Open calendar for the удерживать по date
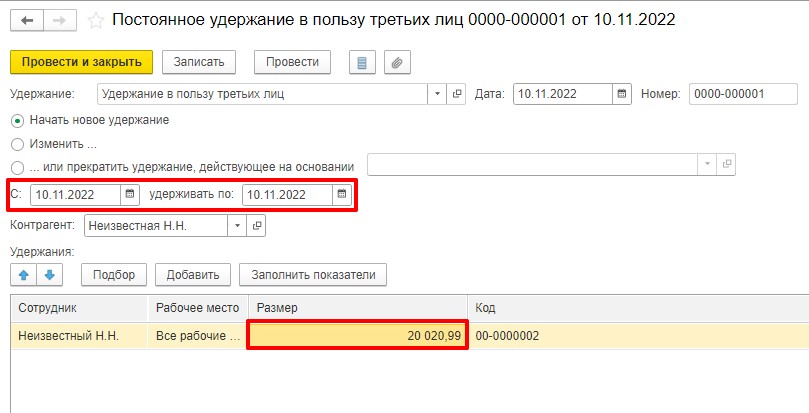Image resolution: width=809 pixels, height=413 pixels. pyautogui.click(x=342, y=195)
